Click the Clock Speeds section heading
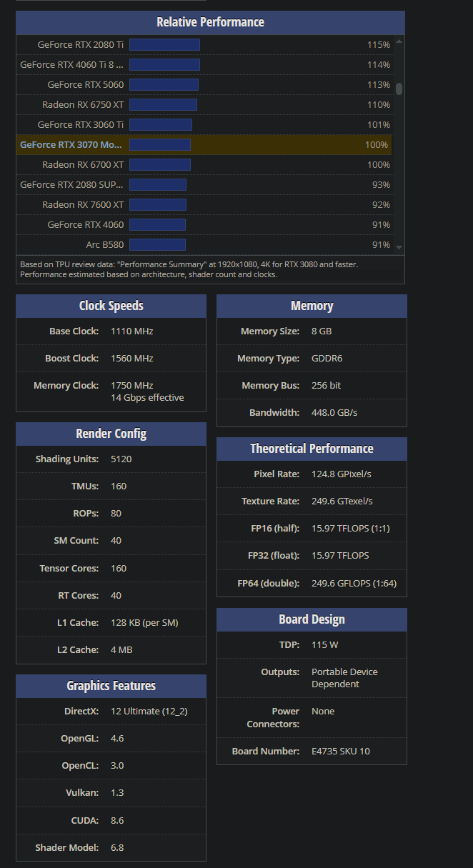The height and width of the screenshot is (868, 473). pyautogui.click(x=111, y=306)
